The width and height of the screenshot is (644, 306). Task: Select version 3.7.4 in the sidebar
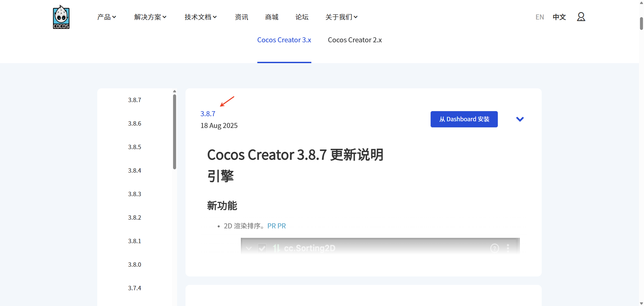[135, 288]
